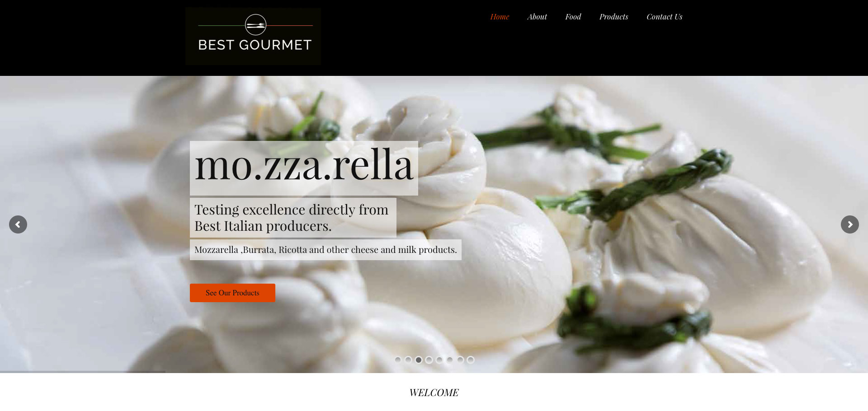Open the About page
Viewport: 868px width, 411px height.
click(537, 17)
